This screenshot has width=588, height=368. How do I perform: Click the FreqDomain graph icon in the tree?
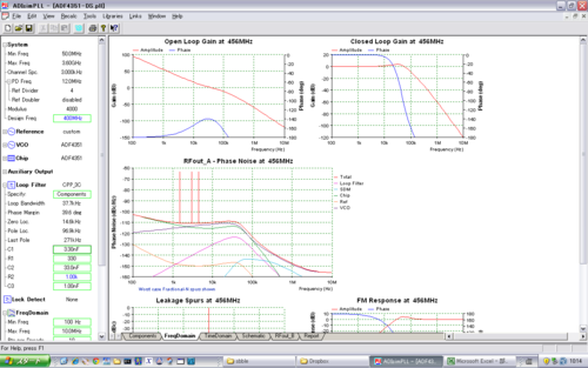(11, 313)
